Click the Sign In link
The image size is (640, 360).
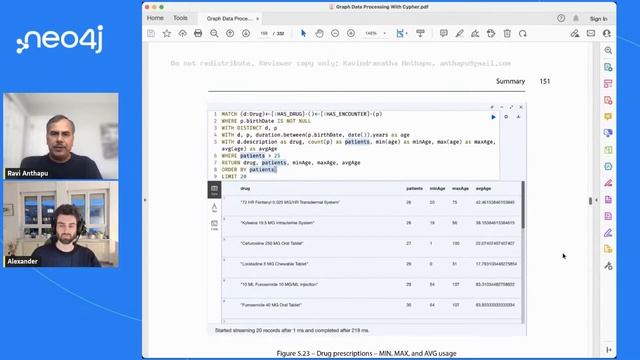point(598,19)
